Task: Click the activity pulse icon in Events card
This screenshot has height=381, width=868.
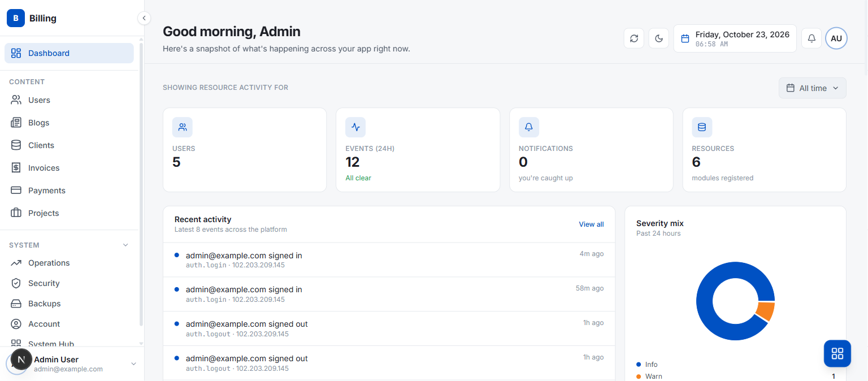Action: click(x=355, y=127)
